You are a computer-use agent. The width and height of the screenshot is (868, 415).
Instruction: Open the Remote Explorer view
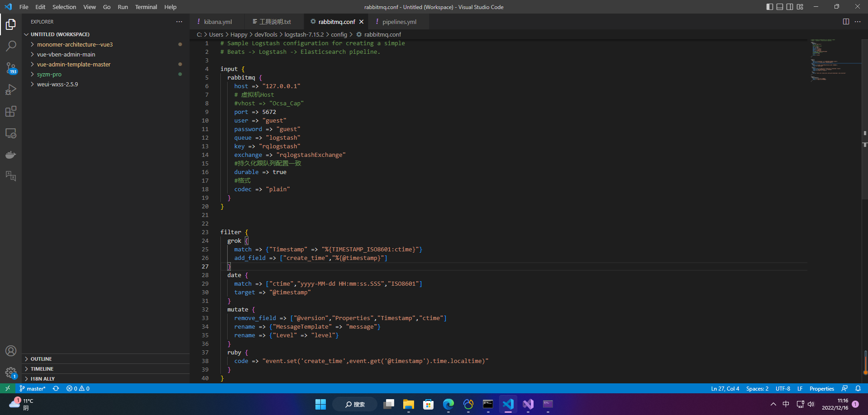pos(11,133)
